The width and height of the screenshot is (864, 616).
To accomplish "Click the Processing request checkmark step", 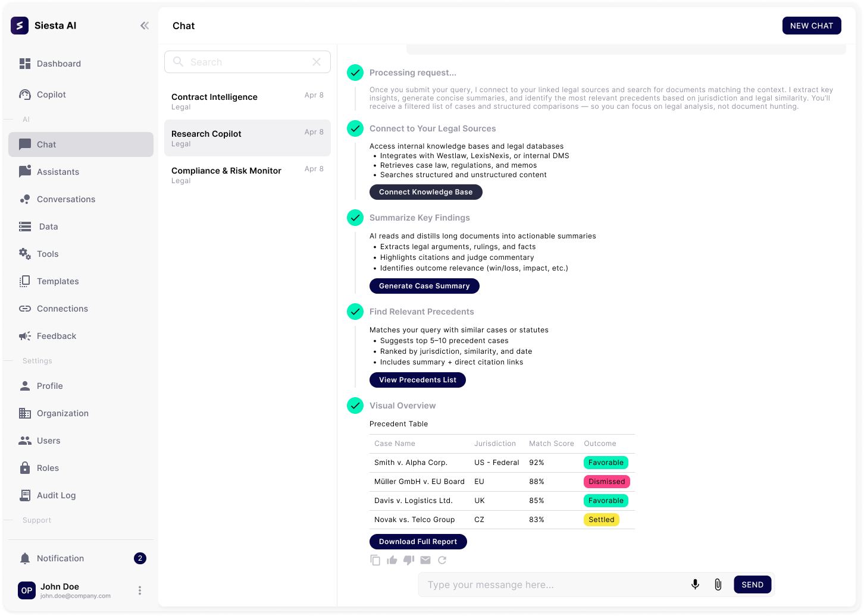I will pos(355,73).
